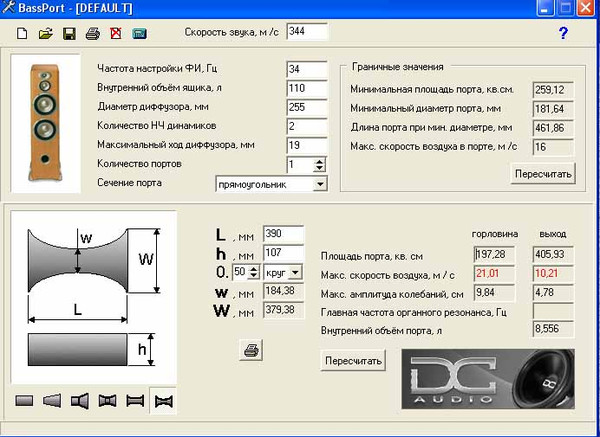Click Пересчитать button next to DC Audio logo

pos(353,360)
